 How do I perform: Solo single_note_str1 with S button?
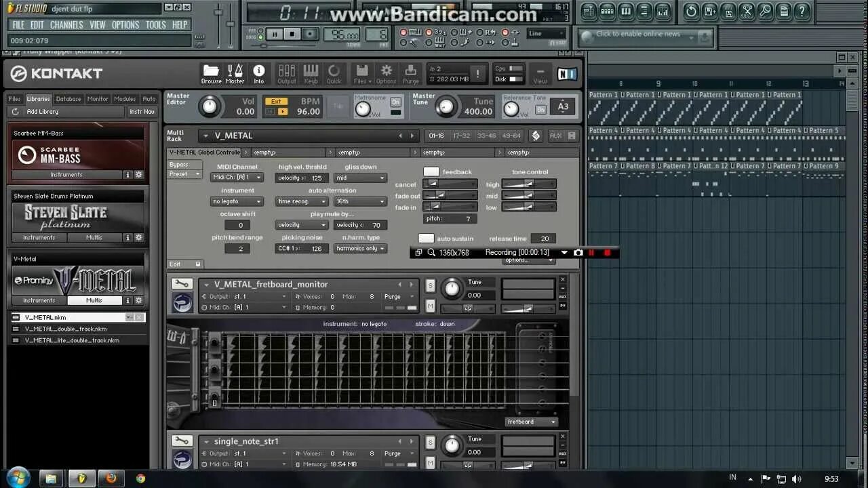(430, 443)
